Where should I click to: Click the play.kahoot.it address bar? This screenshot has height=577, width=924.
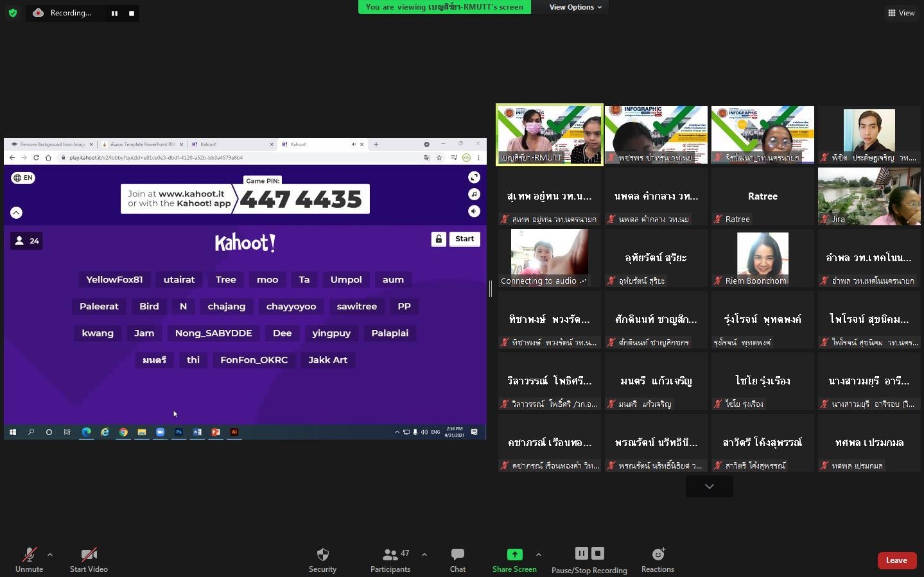point(238,158)
